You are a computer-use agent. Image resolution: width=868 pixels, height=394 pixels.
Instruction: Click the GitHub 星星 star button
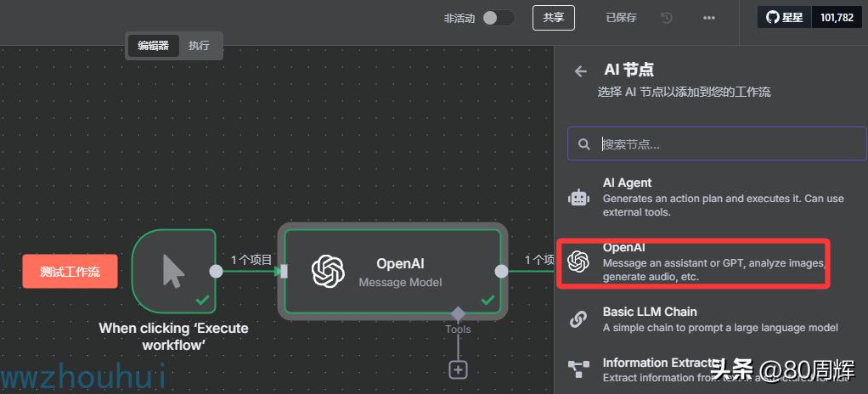(785, 18)
